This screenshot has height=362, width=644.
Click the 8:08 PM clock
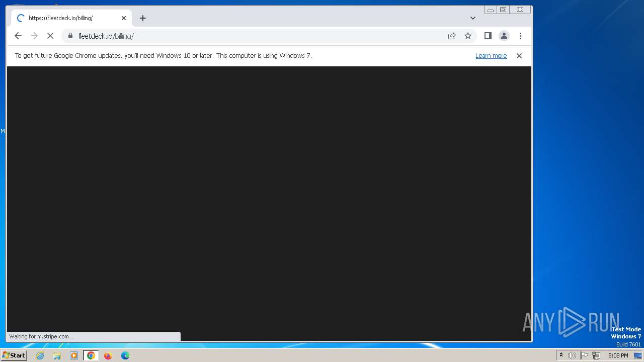tap(618, 355)
